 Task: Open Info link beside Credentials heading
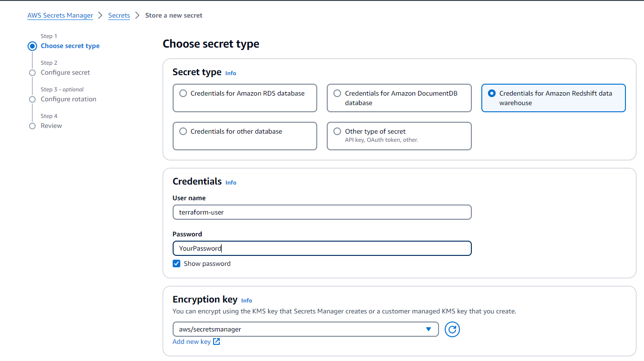(231, 183)
